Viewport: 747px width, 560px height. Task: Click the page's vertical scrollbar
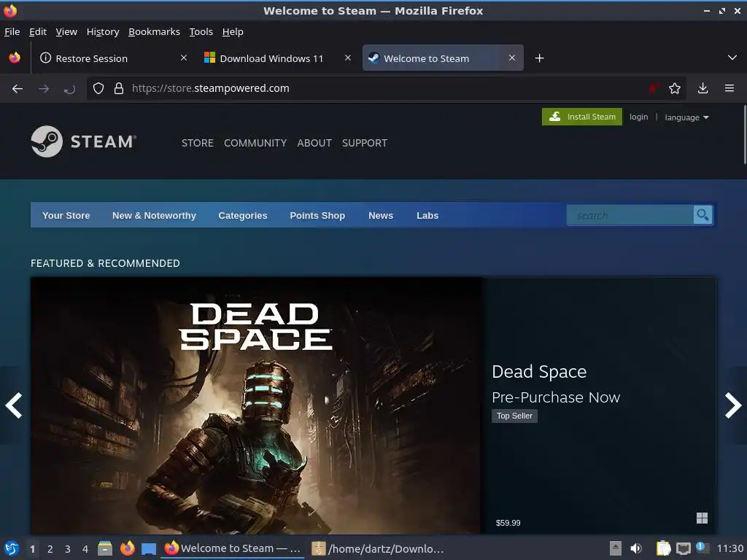click(x=744, y=135)
